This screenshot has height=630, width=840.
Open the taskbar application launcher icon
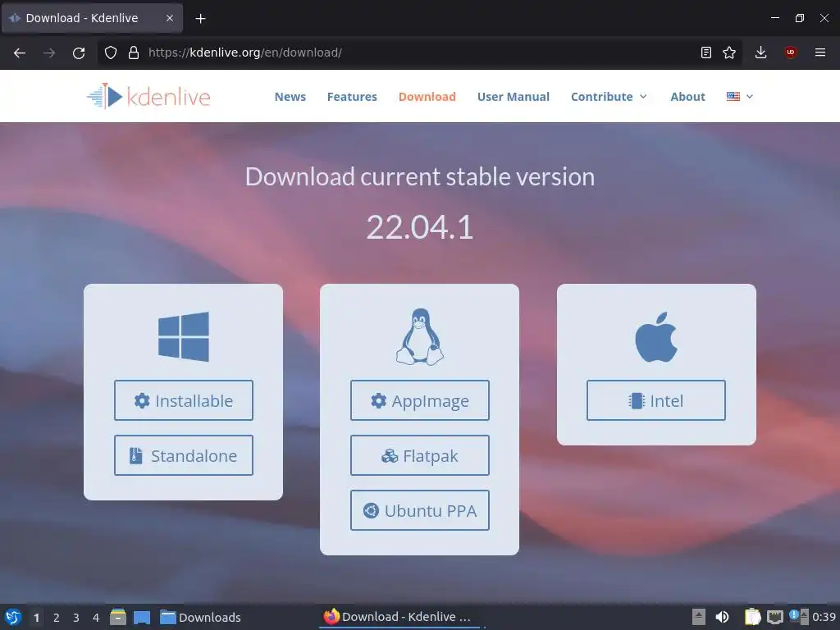tap(13, 617)
